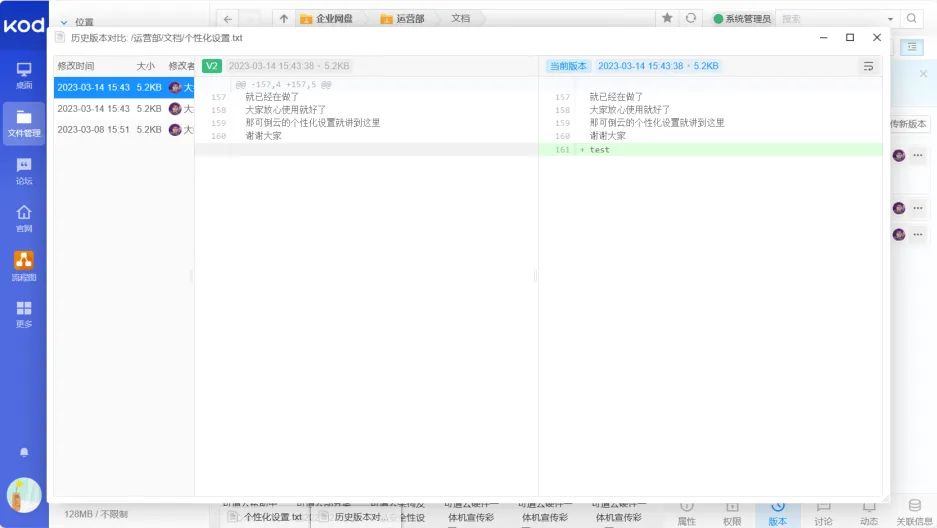The image size is (937, 528).
Task: Close the history comparison dialog
Action: coord(877,38)
